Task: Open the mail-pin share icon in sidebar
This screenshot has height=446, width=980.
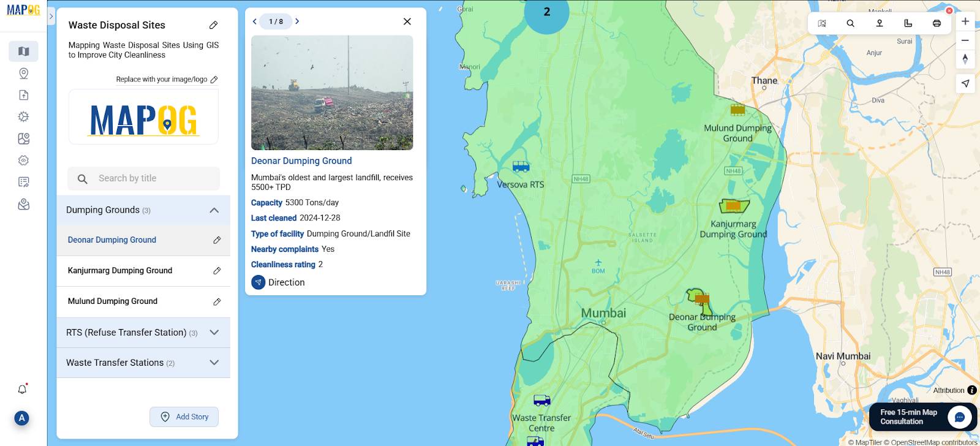Action: click(23, 204)
